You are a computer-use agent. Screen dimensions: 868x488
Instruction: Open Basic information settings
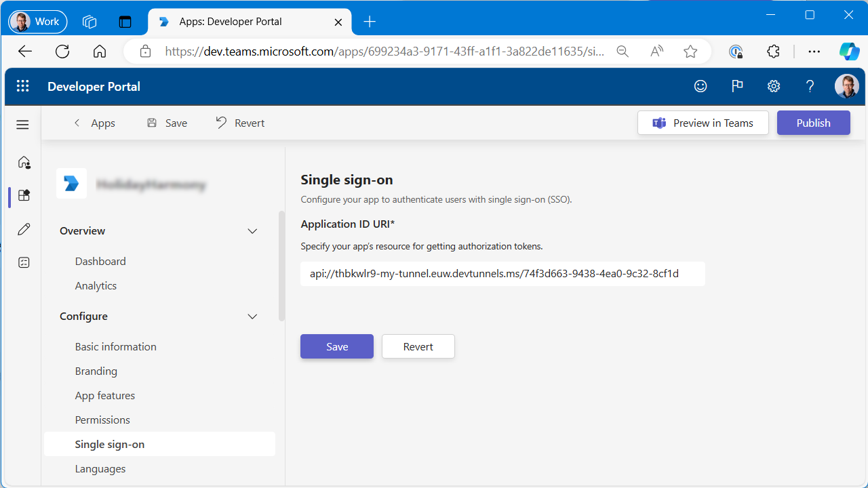click(x=116, y=346)
